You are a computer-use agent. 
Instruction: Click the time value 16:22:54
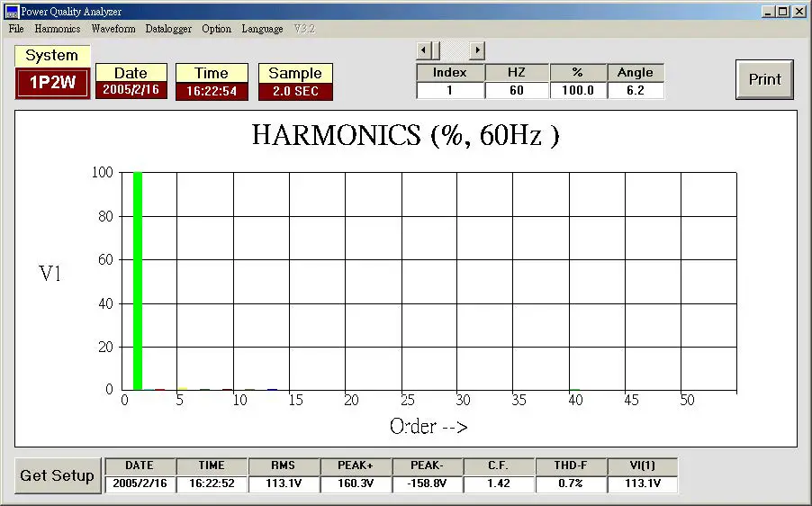(x=212, y=91)
